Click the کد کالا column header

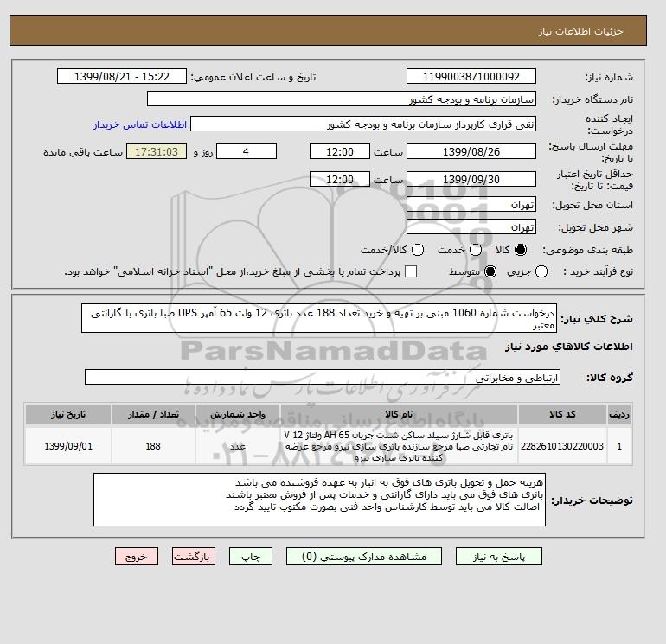[562, 414]
